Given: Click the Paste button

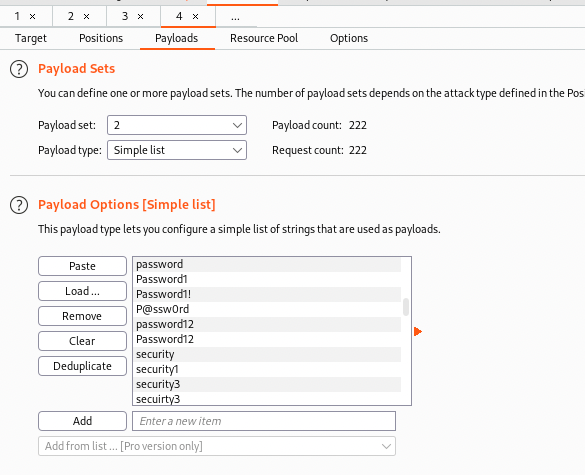Looking at the screenshot, I should point(82,266).
